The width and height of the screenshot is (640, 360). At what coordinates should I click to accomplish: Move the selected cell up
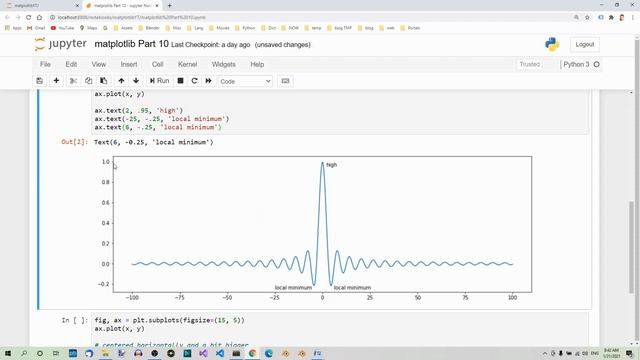tap(121, 81)
